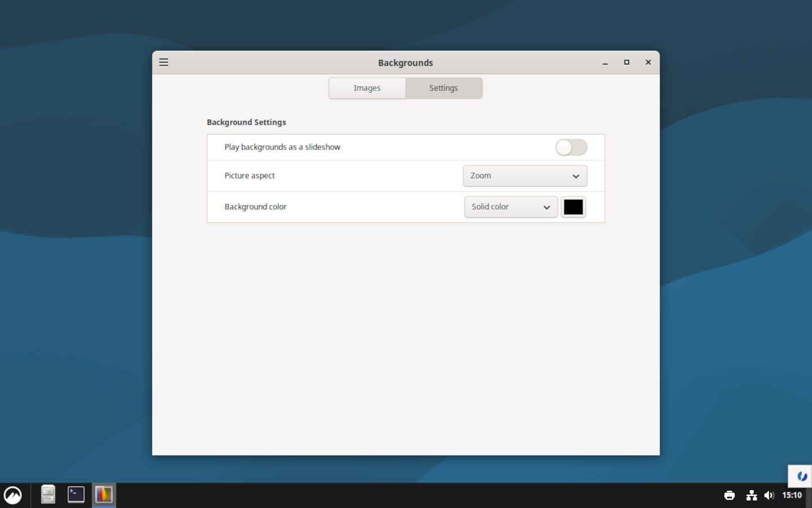This screenshot has width=812, height=508.
Task: Expand the Picture aspect Zoom dropdown
Action: [524, 176]
